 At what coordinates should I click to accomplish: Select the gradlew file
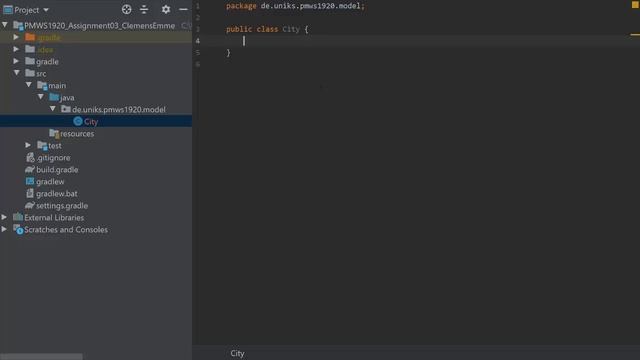point(50,181)
